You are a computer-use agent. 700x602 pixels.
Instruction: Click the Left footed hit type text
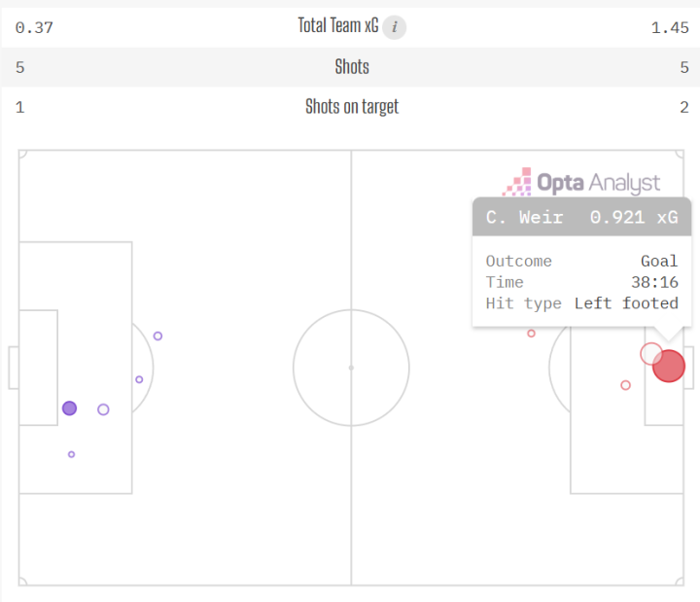tap(626, 303)
